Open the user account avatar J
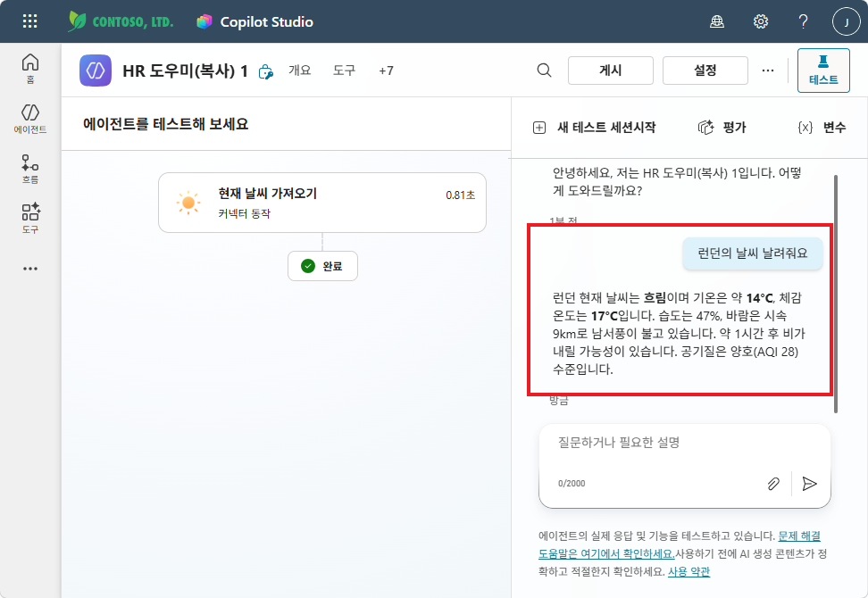This screenshot has width=868, height=598. (846, 21)
